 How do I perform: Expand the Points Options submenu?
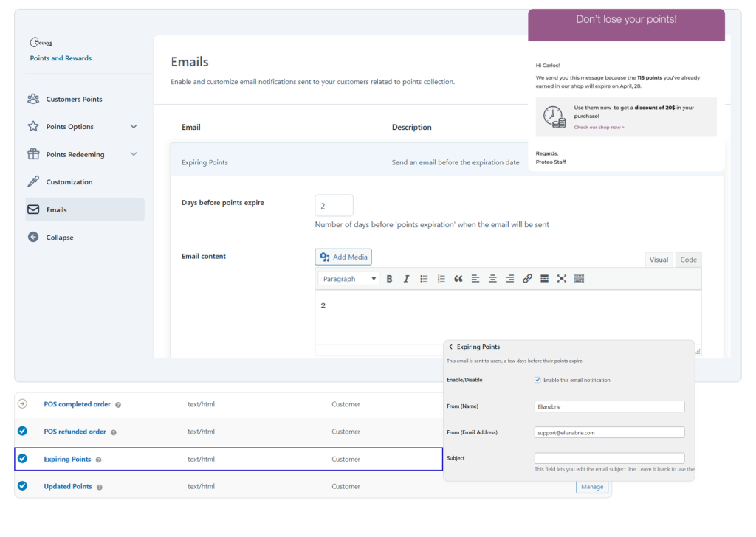coord(134,127)
